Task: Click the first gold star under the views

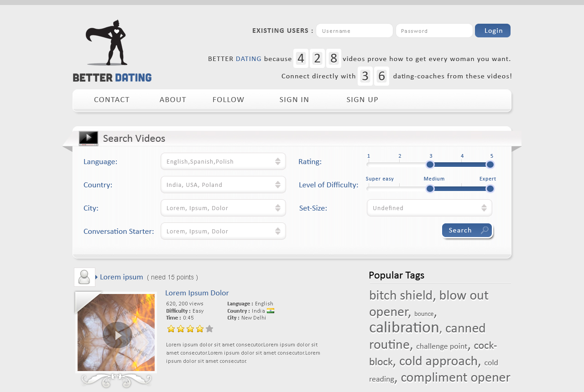Action: tap(171, 328)
